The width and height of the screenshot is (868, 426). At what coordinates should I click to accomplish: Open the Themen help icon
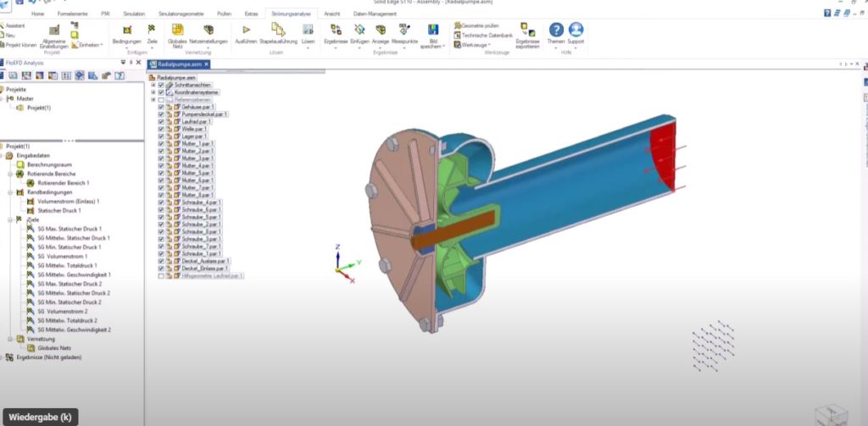click(556, 30)
